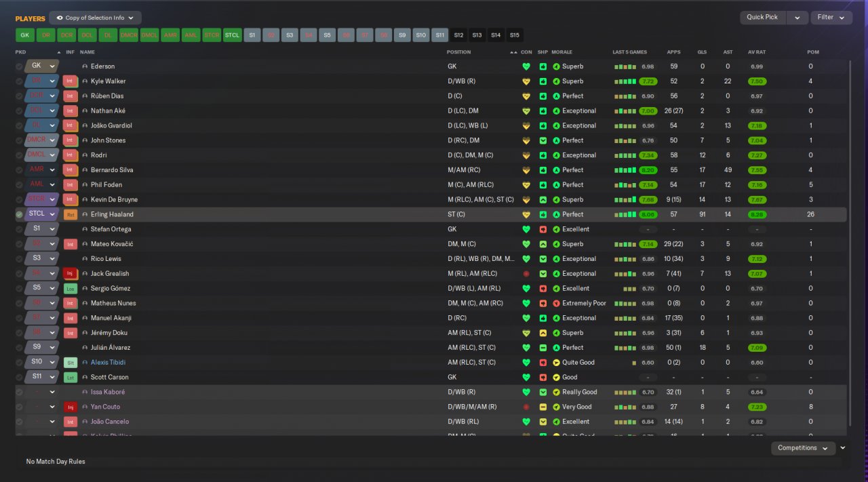This screenshot has height=482, width=868.
Task: Click the profile icon next to Phil Foden
Action: (x=85, y=185)
